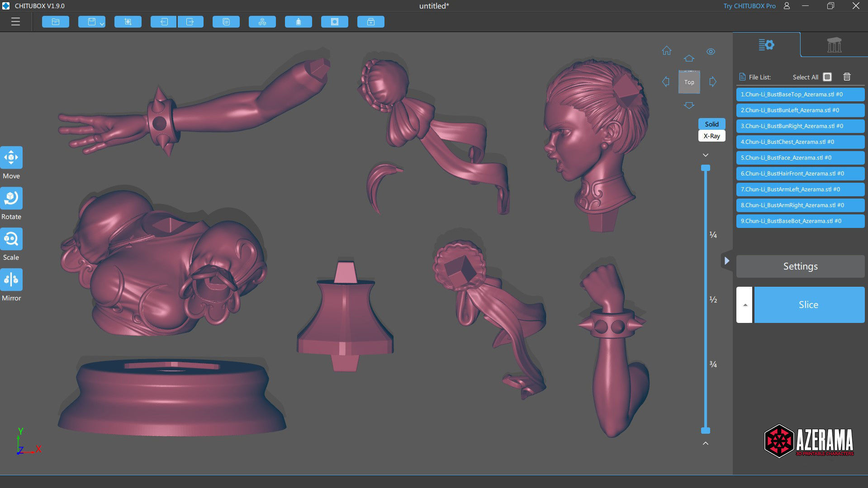Rotate view right with the right arrow
Screen dimensions: 868x488
coord(713,82)
